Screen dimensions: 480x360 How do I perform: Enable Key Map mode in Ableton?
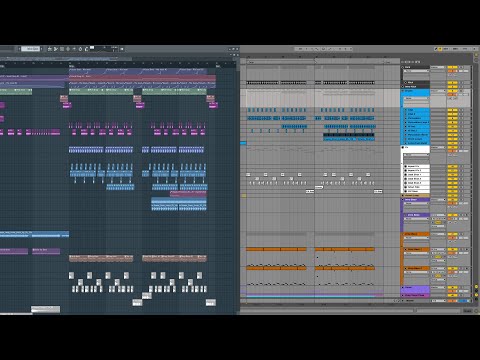point(446,49)
